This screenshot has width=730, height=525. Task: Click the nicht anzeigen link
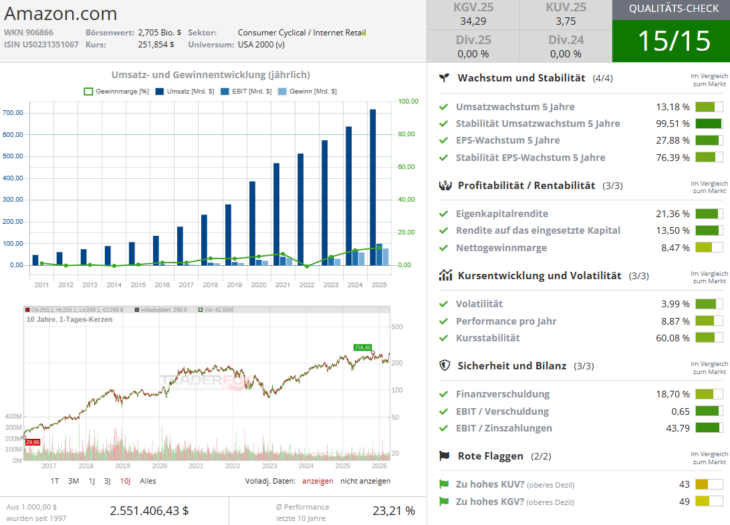click(366, 480)
